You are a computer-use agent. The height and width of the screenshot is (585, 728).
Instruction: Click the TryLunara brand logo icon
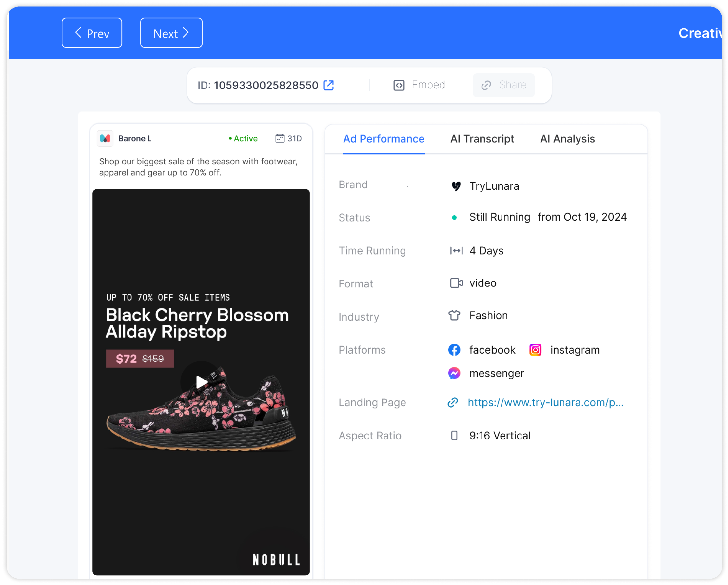click(x=456, y=186)
